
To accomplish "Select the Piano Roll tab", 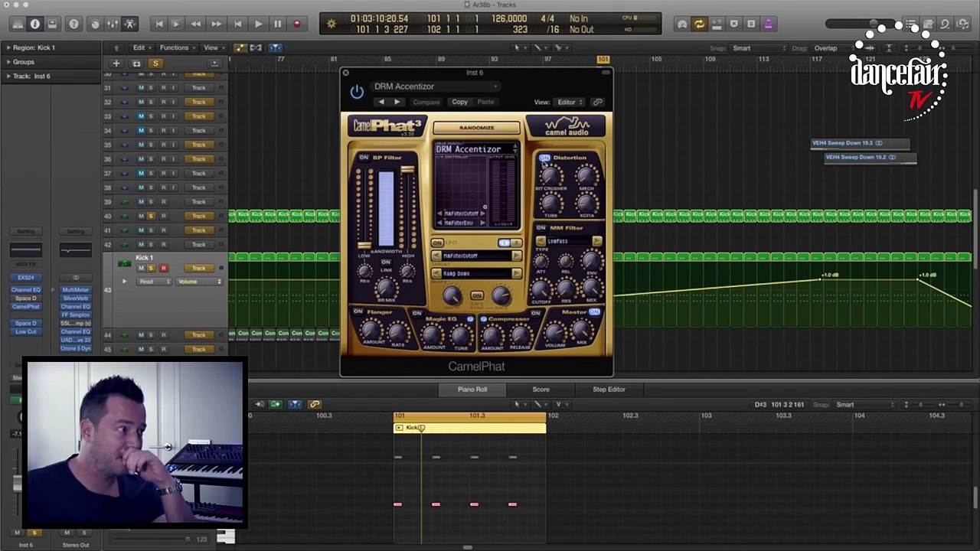I will 472,390.
